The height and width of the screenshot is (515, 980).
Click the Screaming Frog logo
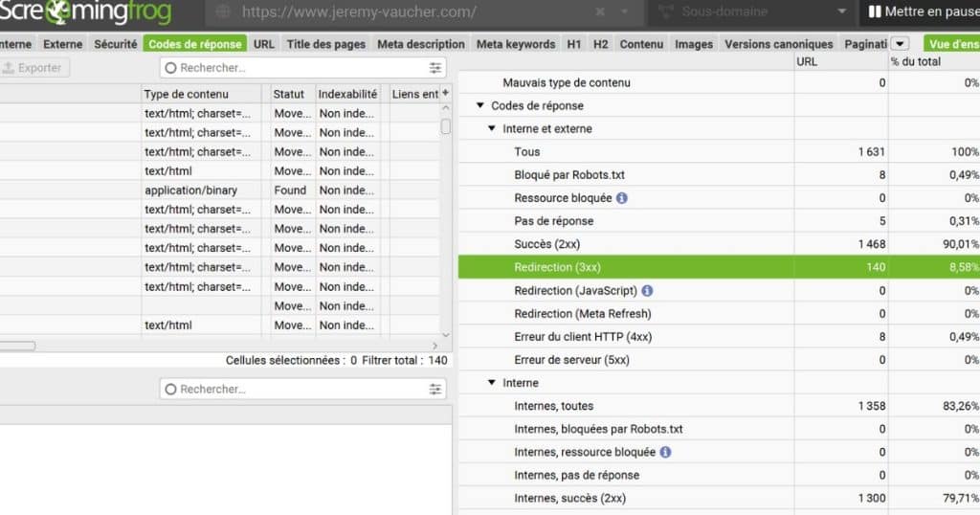(x=85, y=11)
